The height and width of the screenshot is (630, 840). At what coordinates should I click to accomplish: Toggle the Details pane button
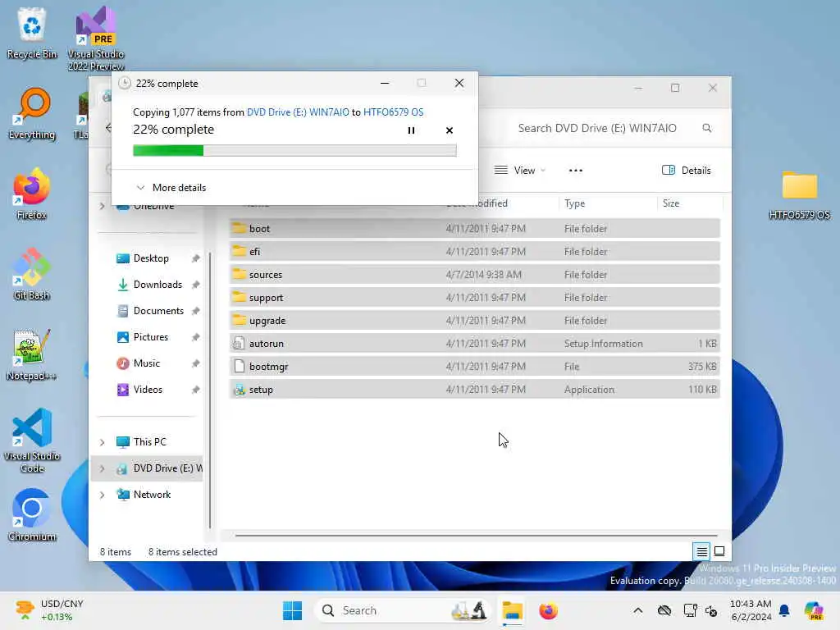click(x=687, y=171)
